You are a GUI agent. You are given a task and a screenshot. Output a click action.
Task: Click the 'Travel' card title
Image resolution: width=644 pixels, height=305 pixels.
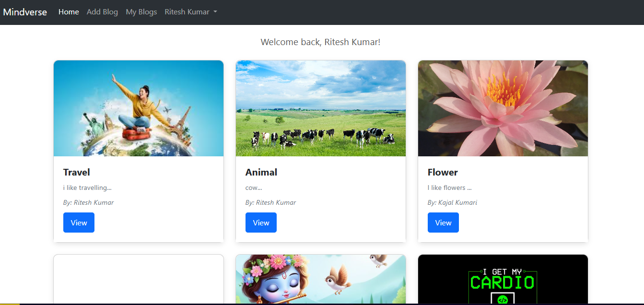(77, 172)
